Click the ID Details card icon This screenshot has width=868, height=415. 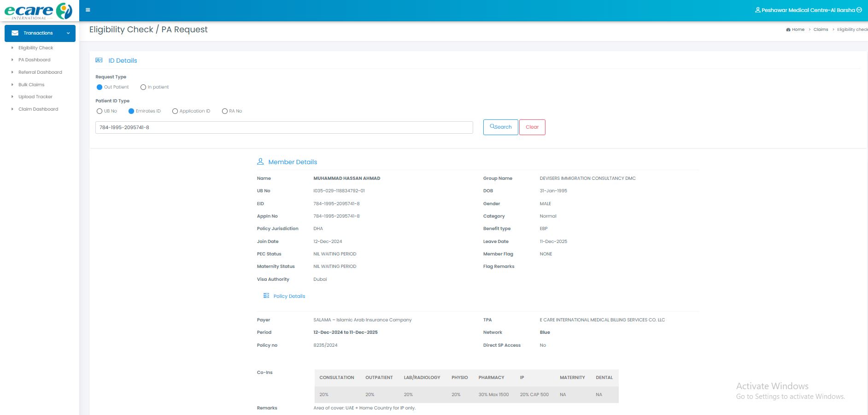click(99, 60)
